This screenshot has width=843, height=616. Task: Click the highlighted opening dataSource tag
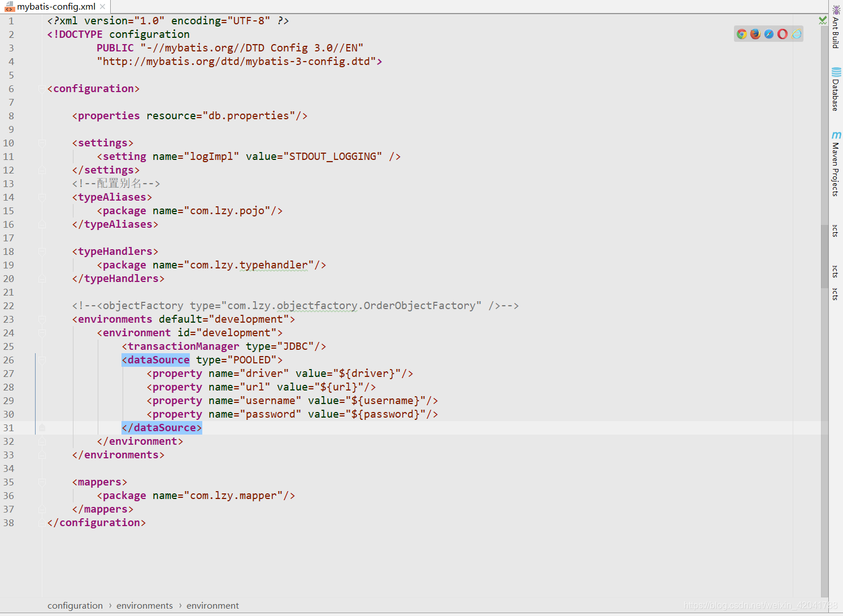(156, 360)
